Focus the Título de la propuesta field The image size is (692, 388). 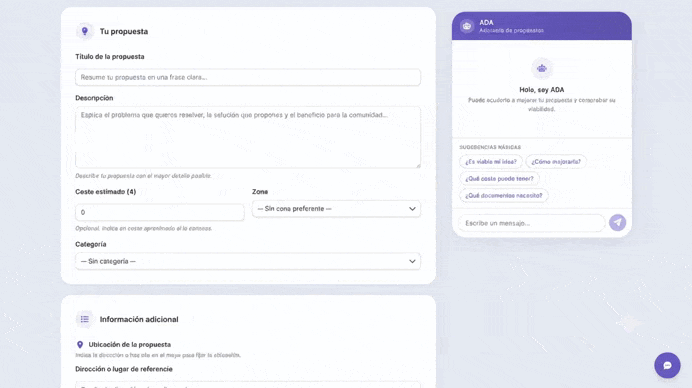(x=248, y=77)
